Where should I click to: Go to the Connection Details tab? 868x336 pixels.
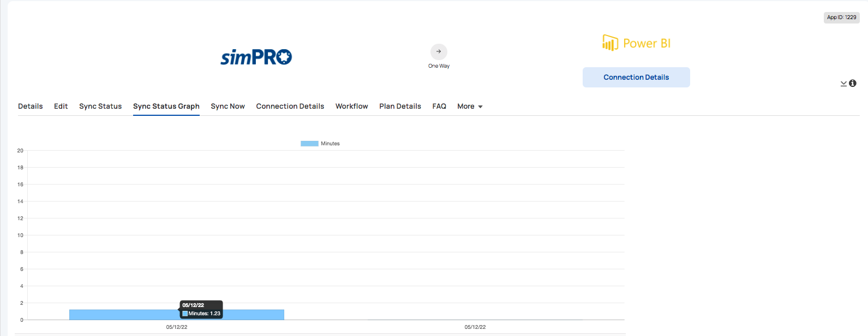pos(290,106)
